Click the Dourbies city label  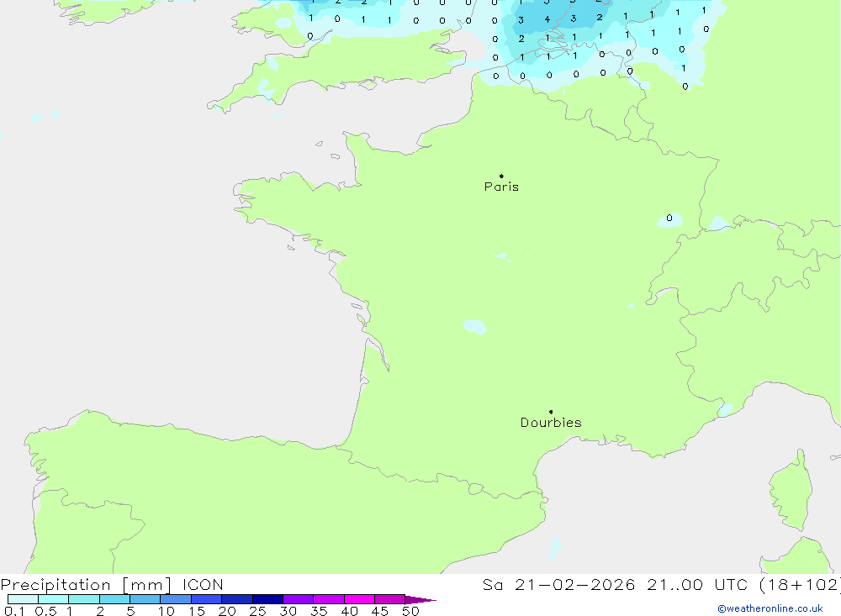click(551, 423)
